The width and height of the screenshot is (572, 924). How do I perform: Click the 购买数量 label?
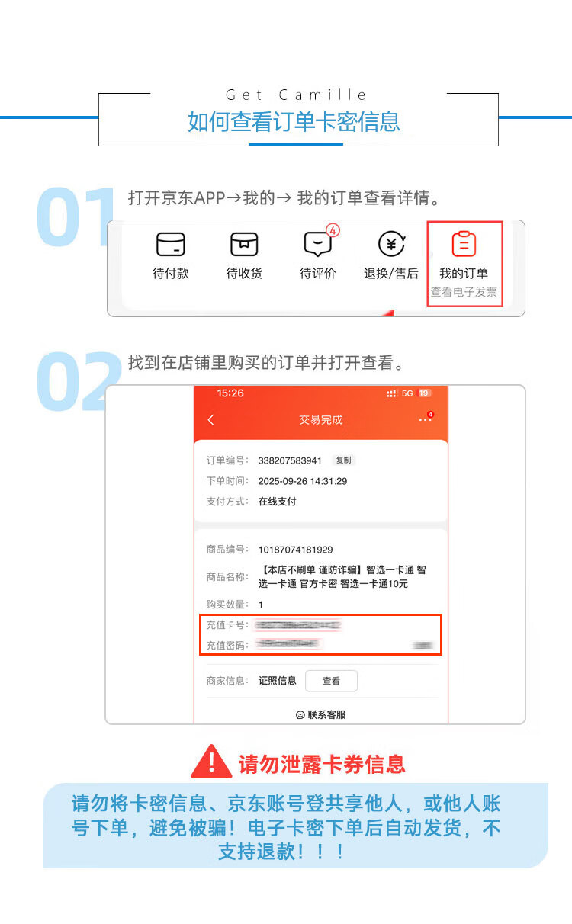point(227,605)
